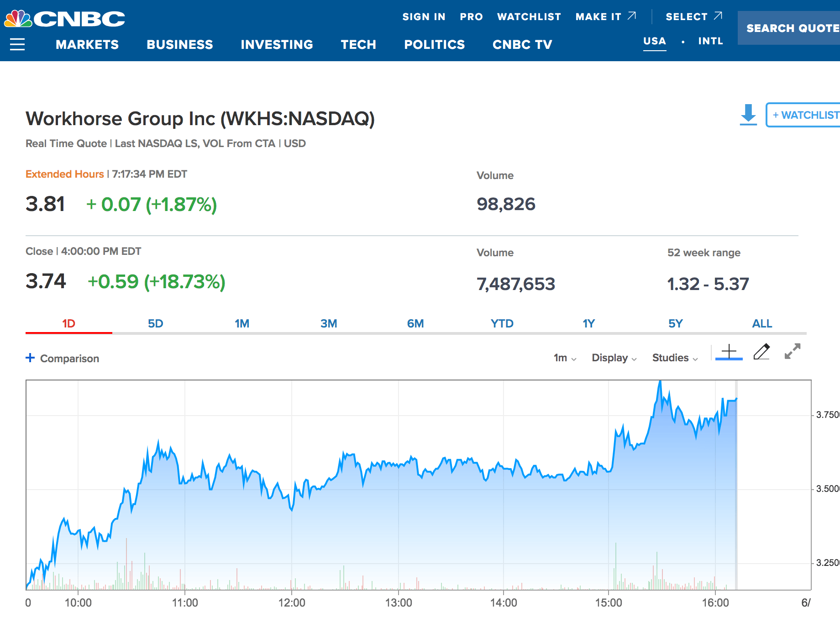Screen dimensions: 840x623
Task: Select the 3M chart range tab
Action: click(329, 324)
